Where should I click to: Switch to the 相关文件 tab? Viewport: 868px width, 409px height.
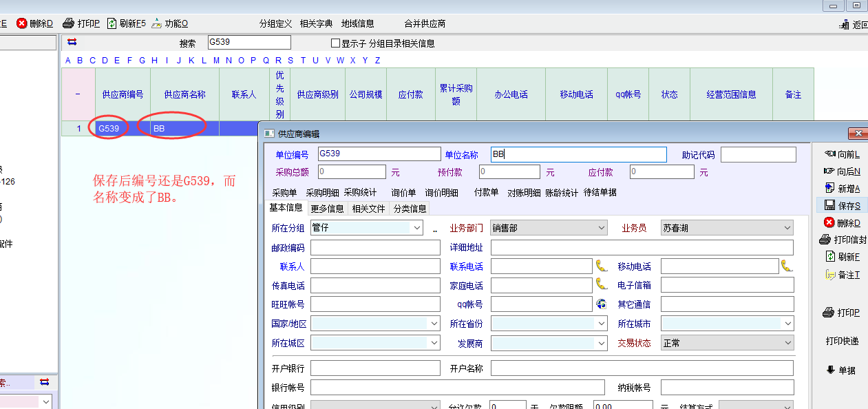click(368, 208)
